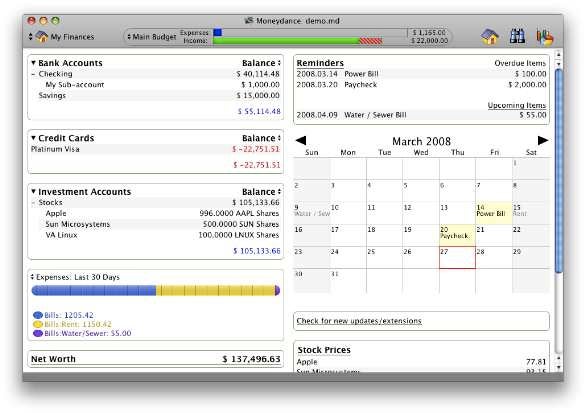Collapse the Checking account tree
The height and width of the screenshot is (413, 586).
click(33, 74)
